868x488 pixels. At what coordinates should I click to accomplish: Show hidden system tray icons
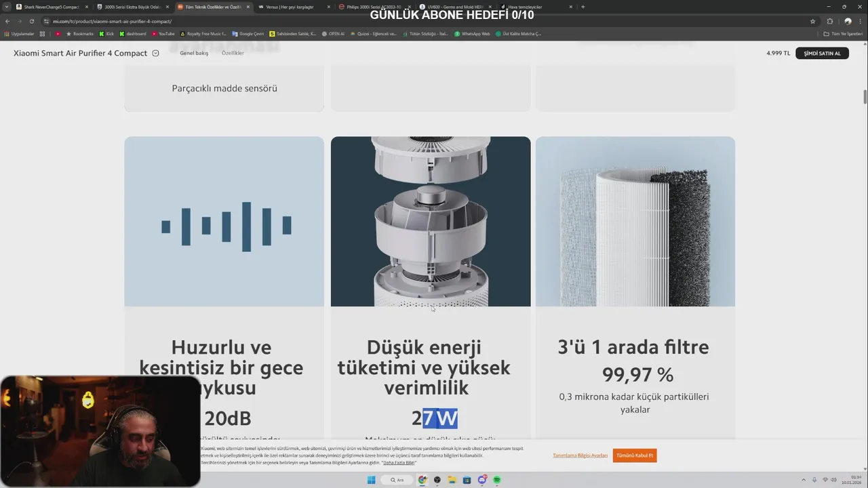pos(804,480)
